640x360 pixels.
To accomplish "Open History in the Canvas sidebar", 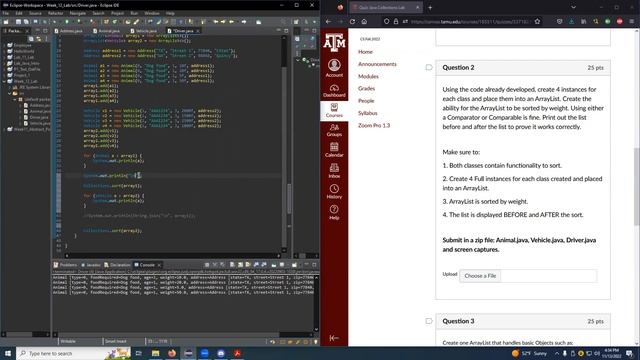I will 334,191.
